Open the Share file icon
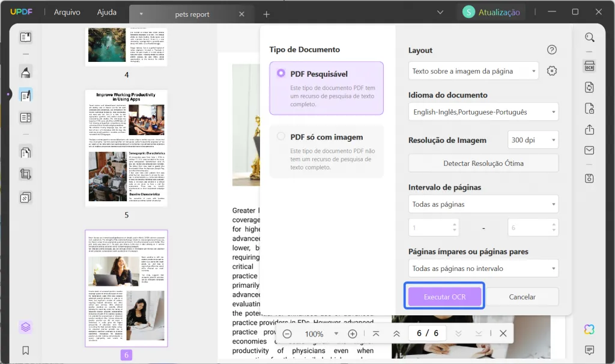615x364 pixels. pyautogui.click(x=590, y=129)
